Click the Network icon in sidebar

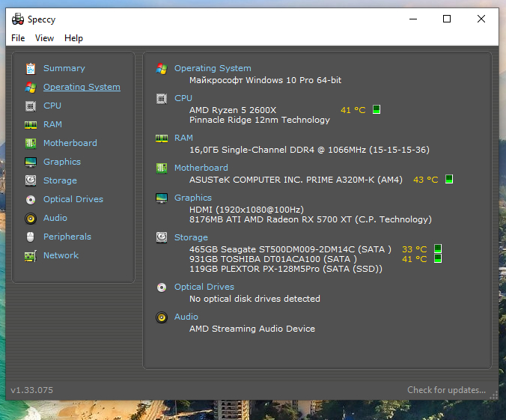tap(30, 256)
